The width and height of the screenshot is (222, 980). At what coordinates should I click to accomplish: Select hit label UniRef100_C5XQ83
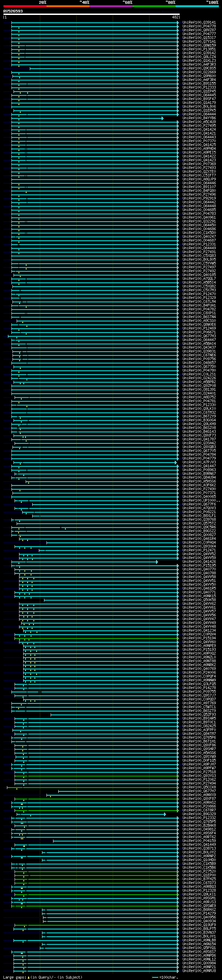point(199,256)
